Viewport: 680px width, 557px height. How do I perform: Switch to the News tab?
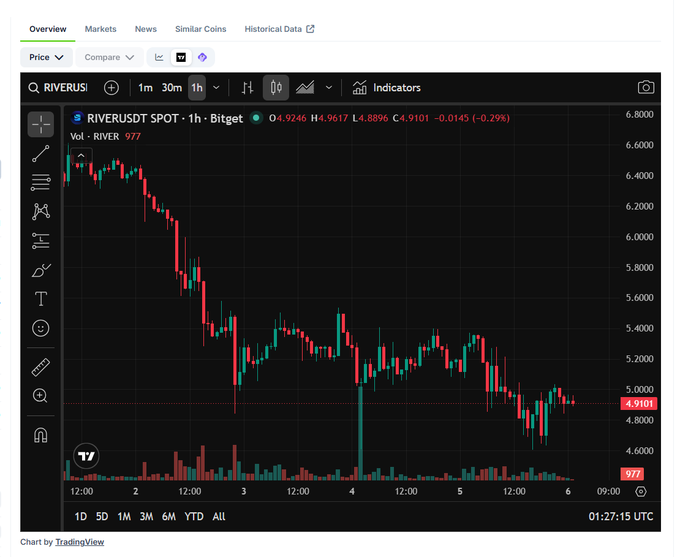(x=146, y=29)
